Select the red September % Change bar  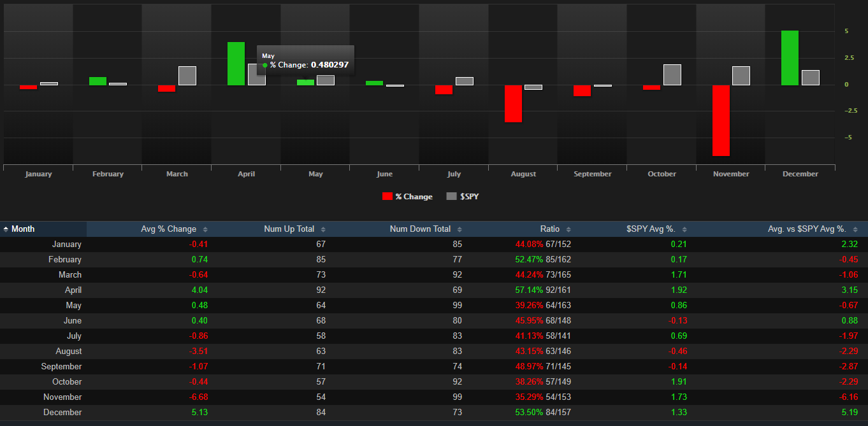pos(582,90)
